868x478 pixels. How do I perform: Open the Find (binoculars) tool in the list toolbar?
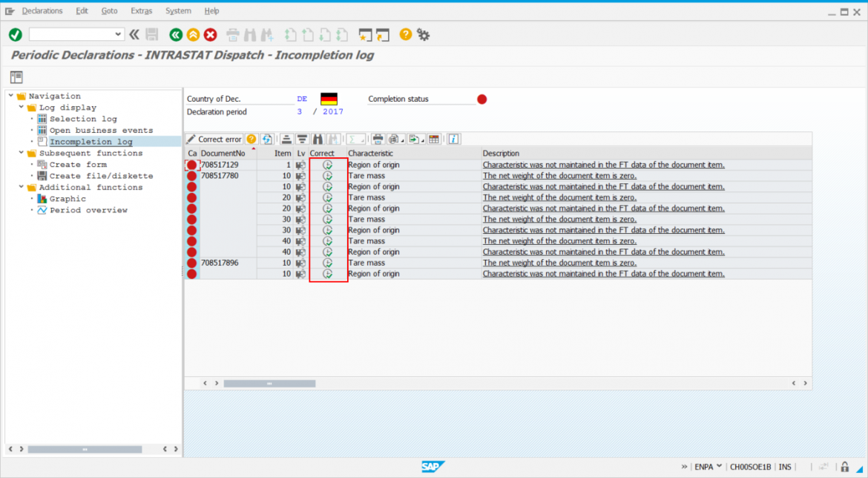(x=319, y=139)
